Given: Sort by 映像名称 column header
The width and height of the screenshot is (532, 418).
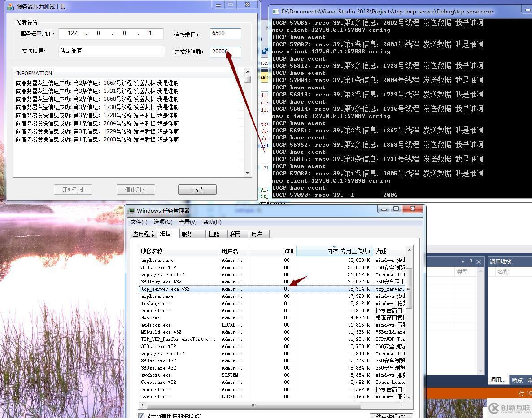Looking at the screenshot, I should (179, 251).
